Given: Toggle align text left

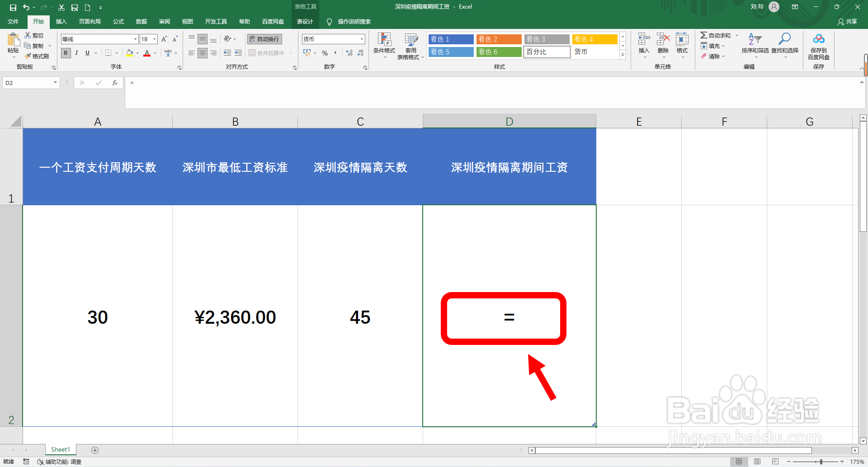Looking at the screenshot, I should pyautogui.click(x=192, y=53).
